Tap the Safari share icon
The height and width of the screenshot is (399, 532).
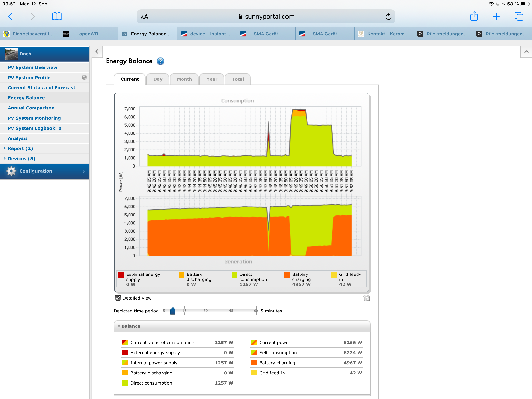pyautogui.click(x=474, y=16)
